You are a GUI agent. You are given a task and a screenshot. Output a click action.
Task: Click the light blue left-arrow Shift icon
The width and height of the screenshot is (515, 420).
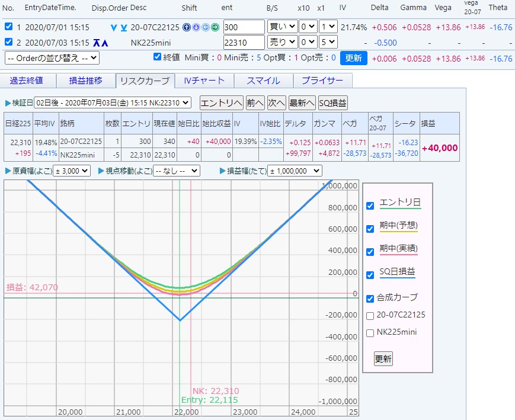(x=205, y=27)
